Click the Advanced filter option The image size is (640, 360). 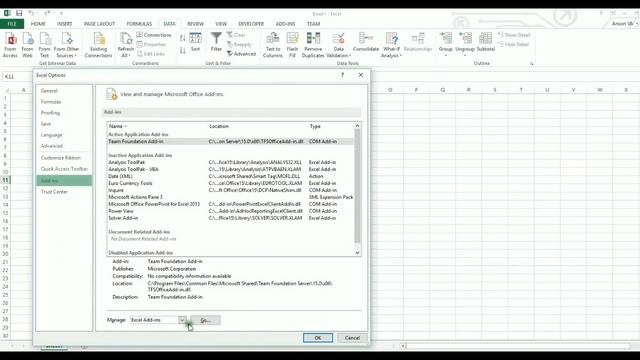pyautogui.click(x=241, y=54)
